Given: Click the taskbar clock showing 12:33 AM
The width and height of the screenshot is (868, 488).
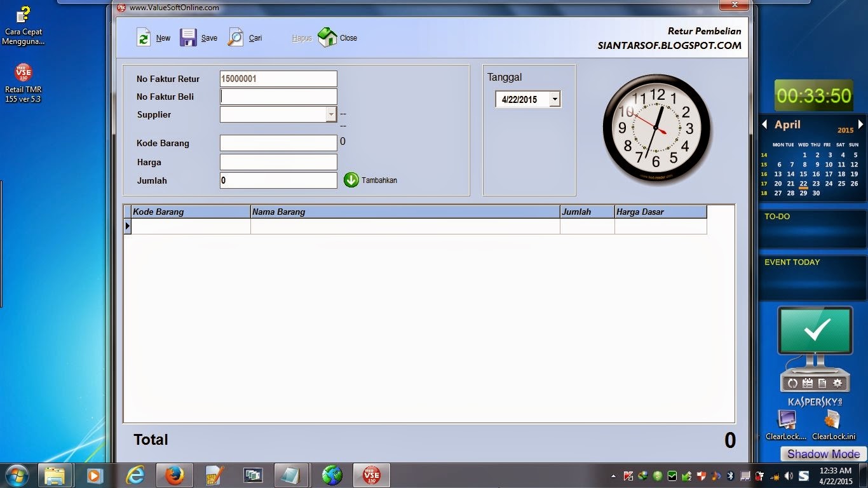Looking at the screenshot, I should coord(835,475).
